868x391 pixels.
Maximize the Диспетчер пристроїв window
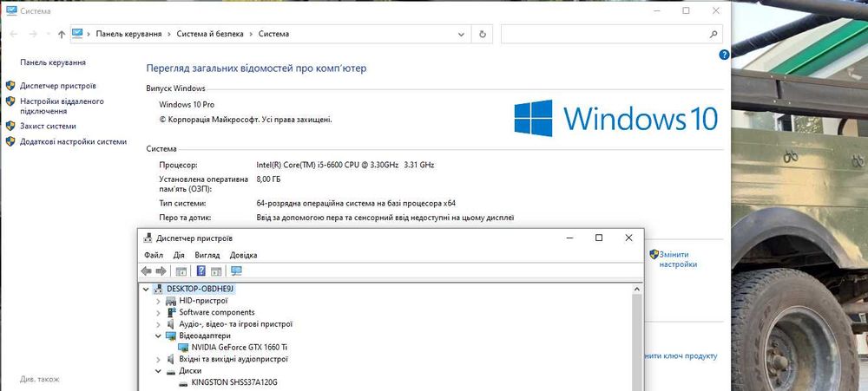click(598, 238)
